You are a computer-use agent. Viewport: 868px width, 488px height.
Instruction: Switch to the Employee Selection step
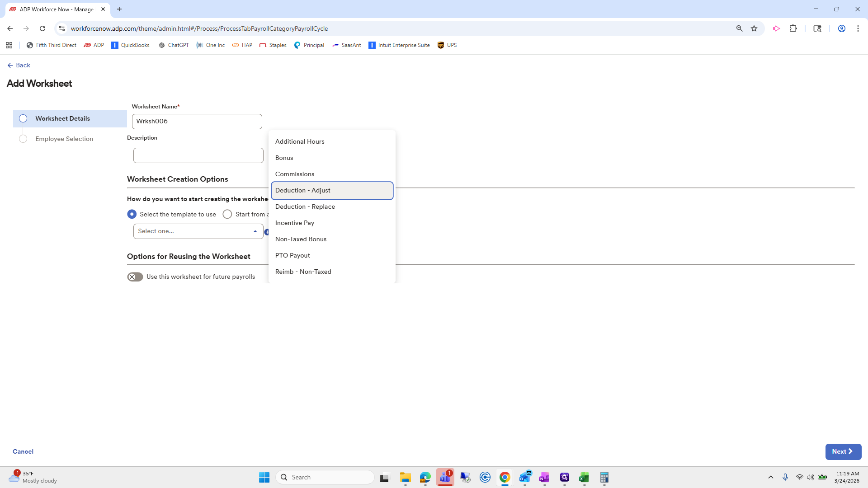[64, 139]
